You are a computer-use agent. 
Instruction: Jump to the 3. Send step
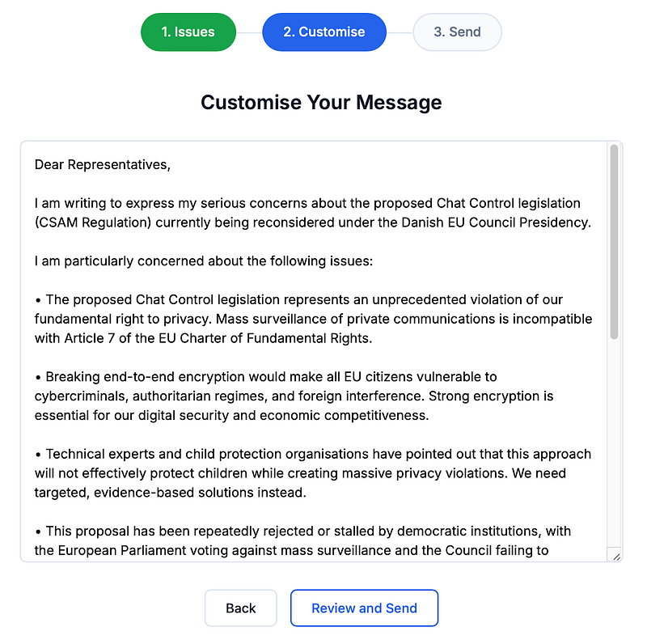coord(457,32)
